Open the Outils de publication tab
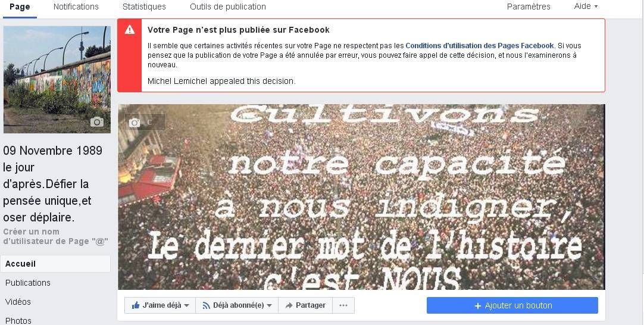The height and width of the screenshot is (325, 644). pyautogui.click(x=228, y=7)
